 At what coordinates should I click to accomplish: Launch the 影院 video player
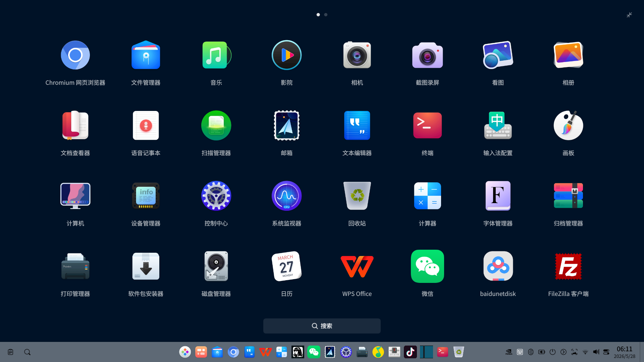click(287, 55)
